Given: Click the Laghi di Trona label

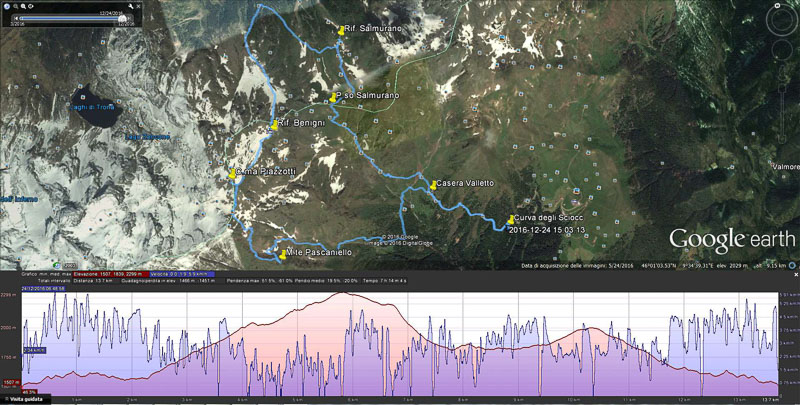Looking at the screenshot, I should [x=92, y=107].
